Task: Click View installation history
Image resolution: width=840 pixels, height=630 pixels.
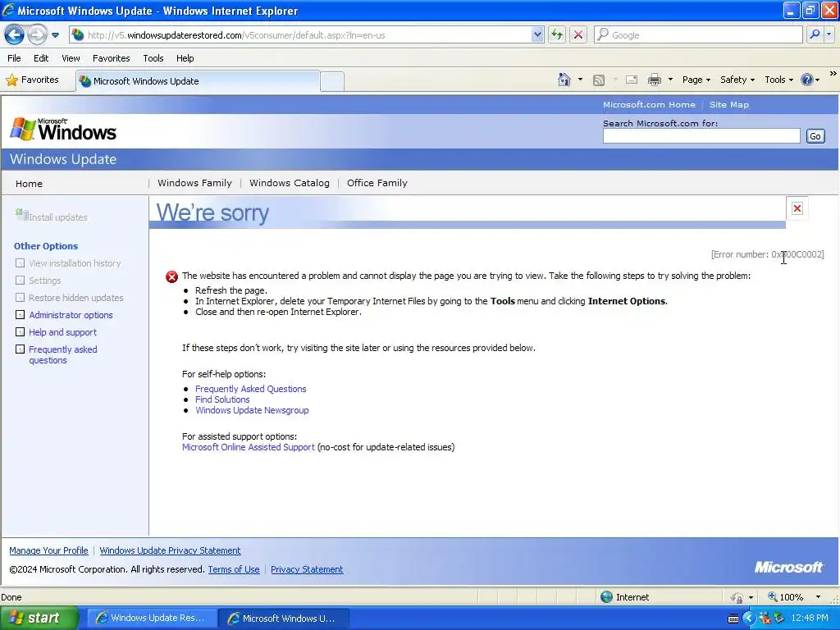Action: click(x=75, y=263)
